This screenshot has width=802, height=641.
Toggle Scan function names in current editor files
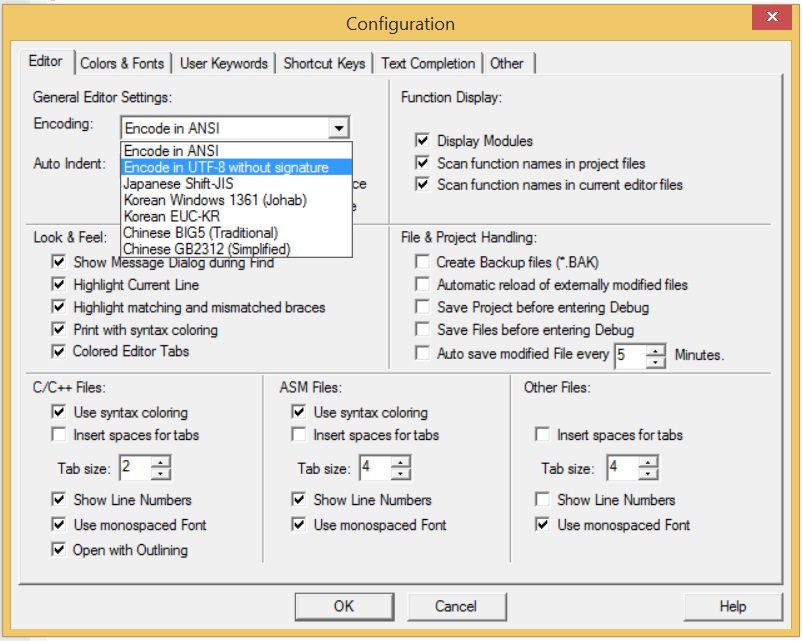tap(422, 184)
